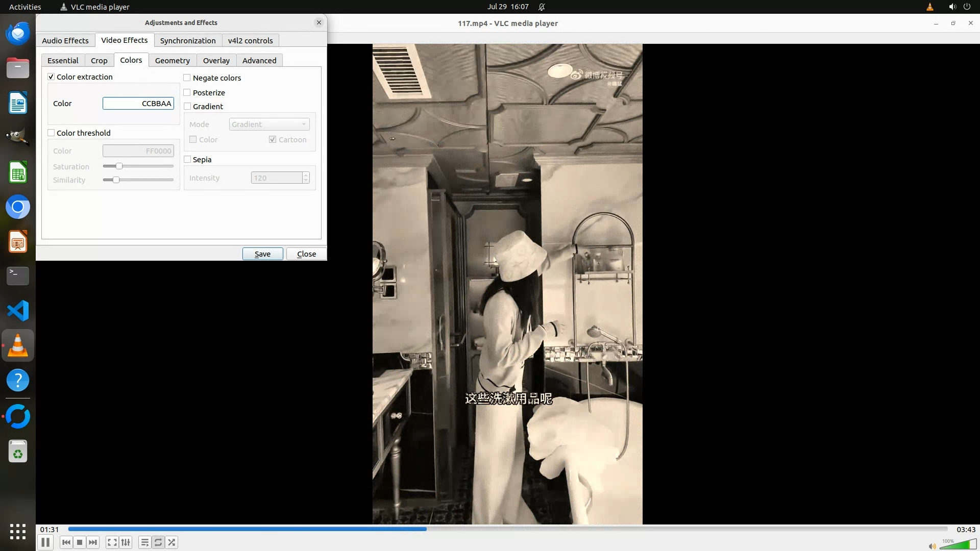Image resolution: width=980 pixels, height=551 pixels.
Task: Switch to the Geometry tab
Action: pyautogui.click(x=172, y=61)
